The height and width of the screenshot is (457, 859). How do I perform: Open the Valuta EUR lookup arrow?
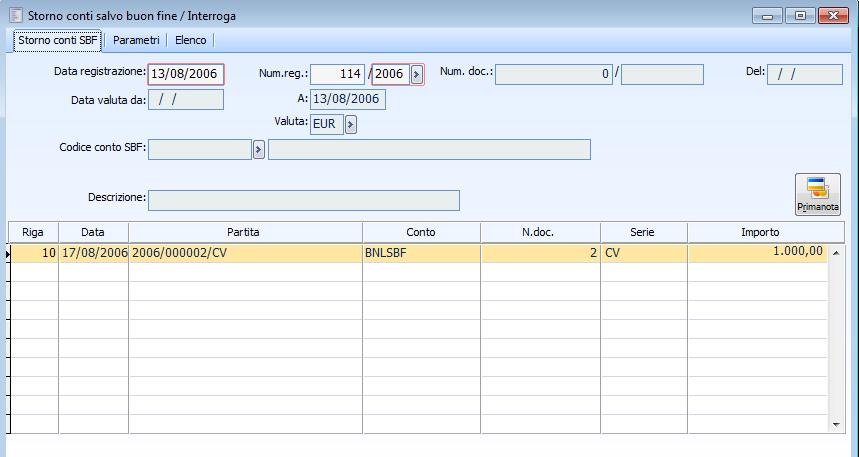coord(351,124)
